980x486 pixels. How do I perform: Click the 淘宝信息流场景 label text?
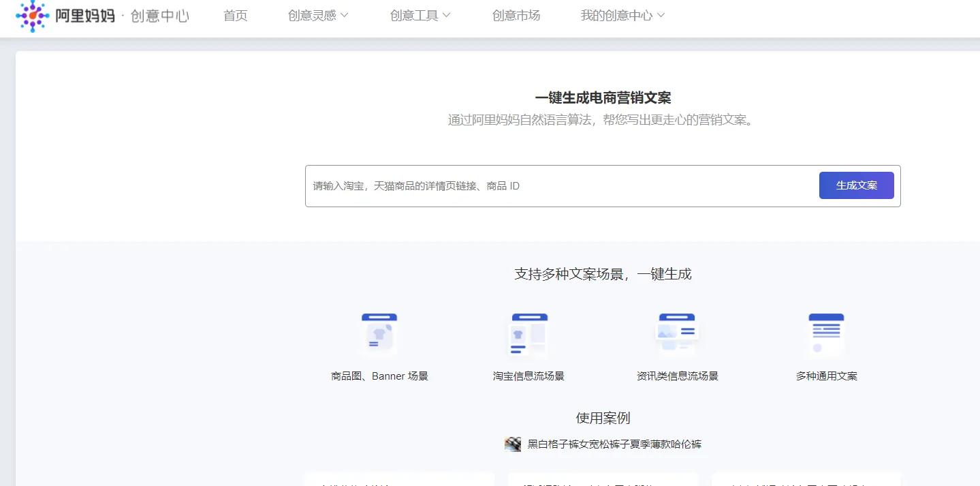coord(528,376)
